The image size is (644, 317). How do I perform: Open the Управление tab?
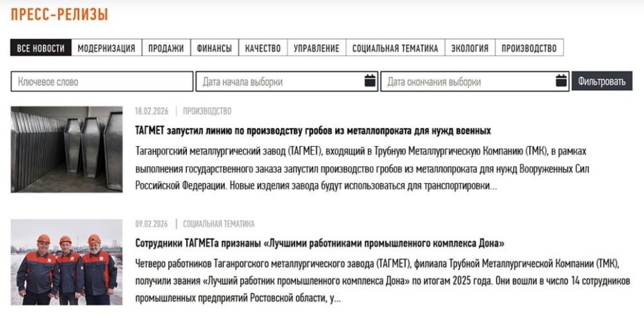pos(316,48)
